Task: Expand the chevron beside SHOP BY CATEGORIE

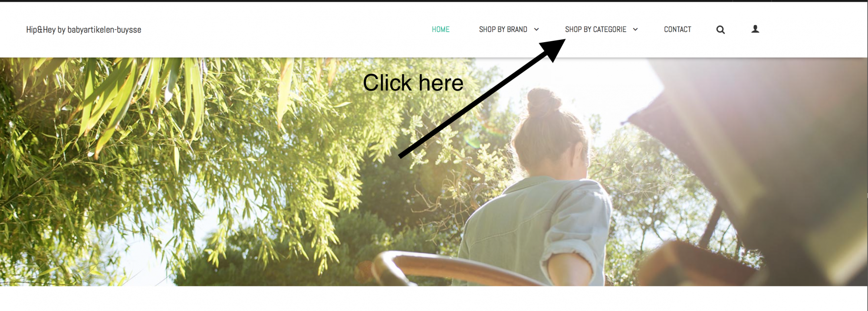Action: tap(635, 29)
